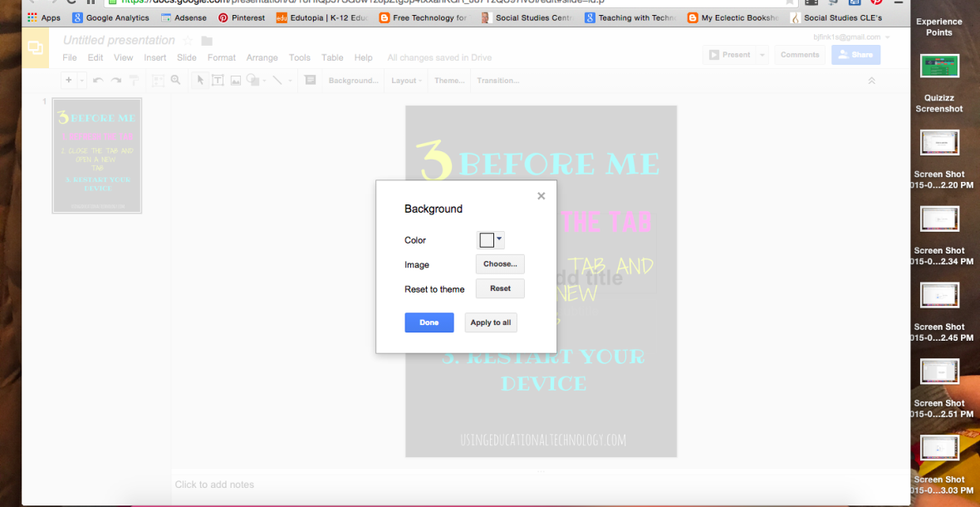The image size is (980, 507).
Task: Click the Insert image icon
Action: point(236,80)
